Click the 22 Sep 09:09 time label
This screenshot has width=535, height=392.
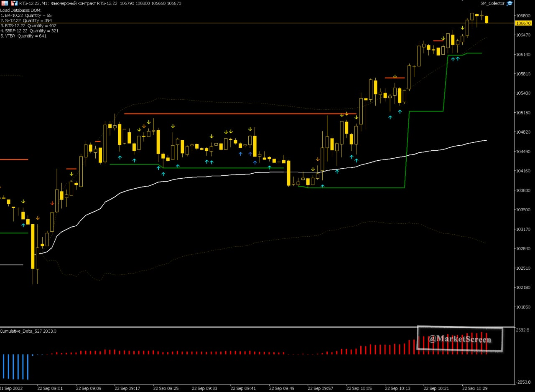(x=89, y=388)
